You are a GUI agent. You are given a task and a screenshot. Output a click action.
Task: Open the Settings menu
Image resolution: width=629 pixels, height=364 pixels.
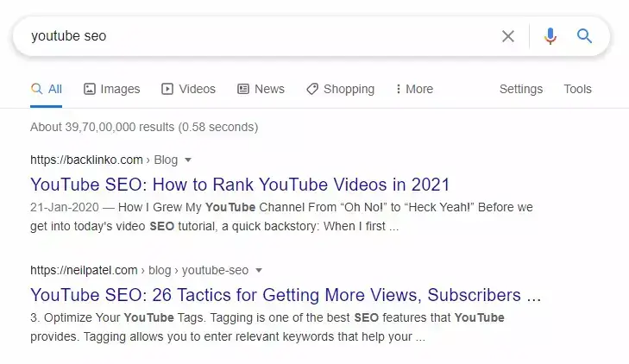coord(520,89)
